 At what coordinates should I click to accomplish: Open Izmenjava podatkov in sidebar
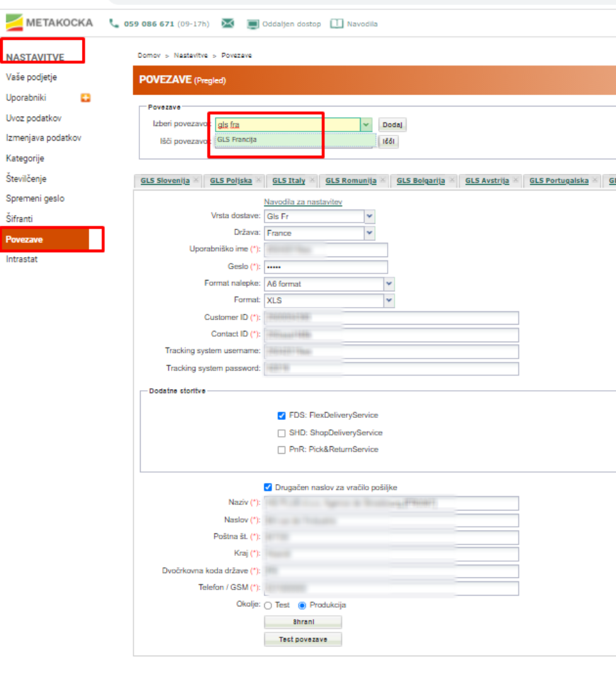click(x=44, y=138)
